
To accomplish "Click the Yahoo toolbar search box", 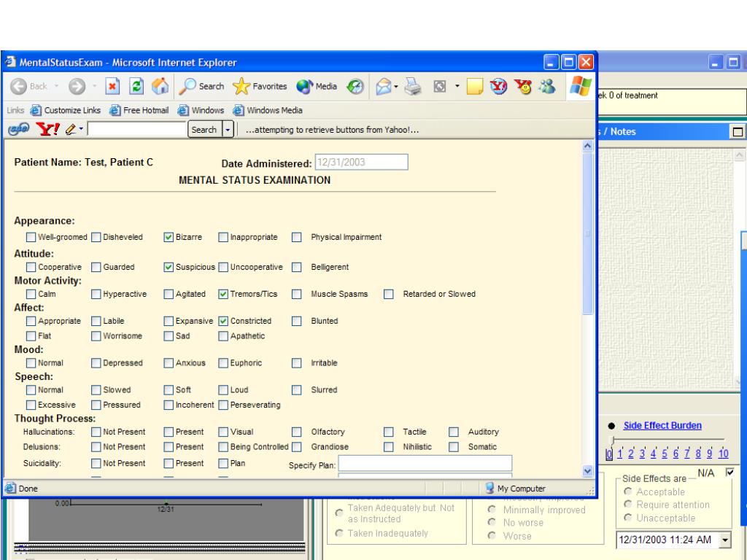I will [x=136, y=129].
